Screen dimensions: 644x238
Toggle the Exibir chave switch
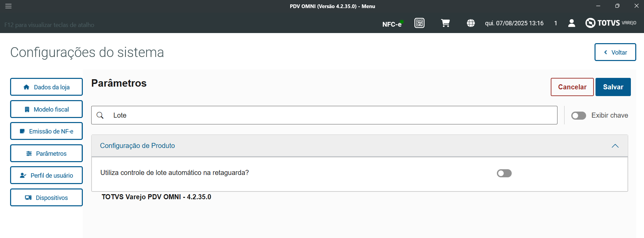pyautogui.click(x=578, y=116)
